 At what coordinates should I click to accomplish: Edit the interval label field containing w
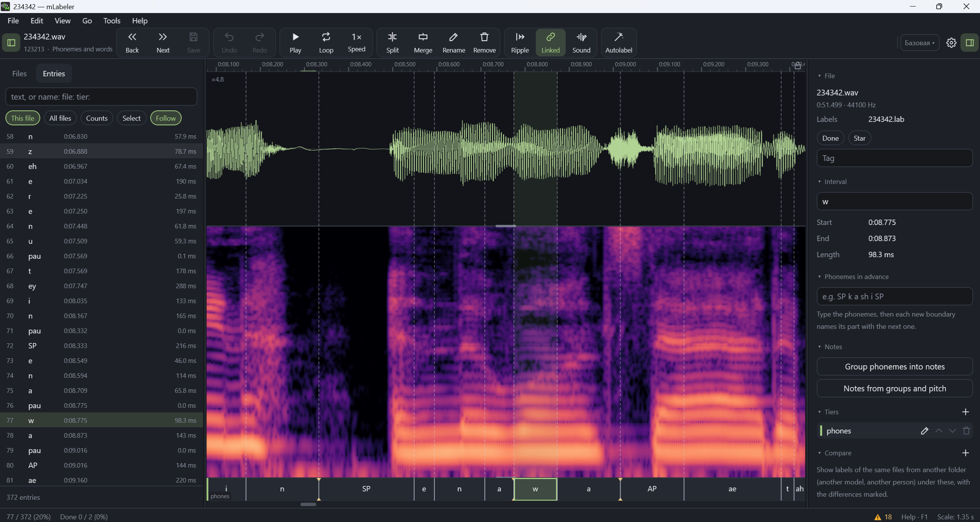895,202
